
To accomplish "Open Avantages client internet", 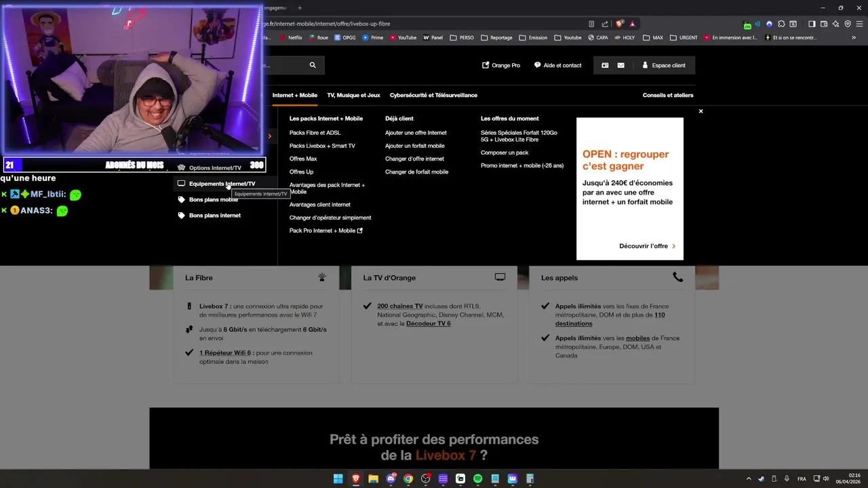I will point(320,205).
